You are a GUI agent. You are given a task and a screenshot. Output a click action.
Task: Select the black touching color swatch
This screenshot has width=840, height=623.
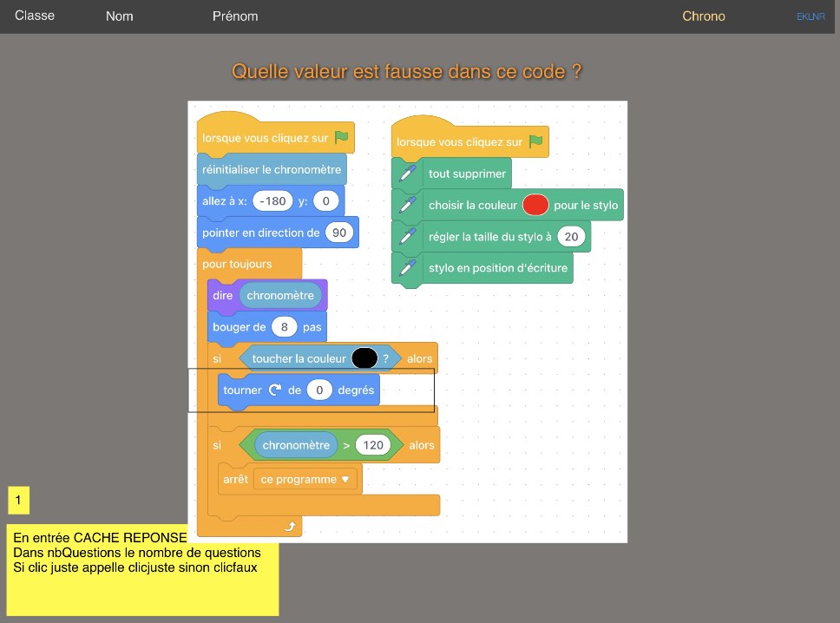pyautogui.click(x=364, y=358)
